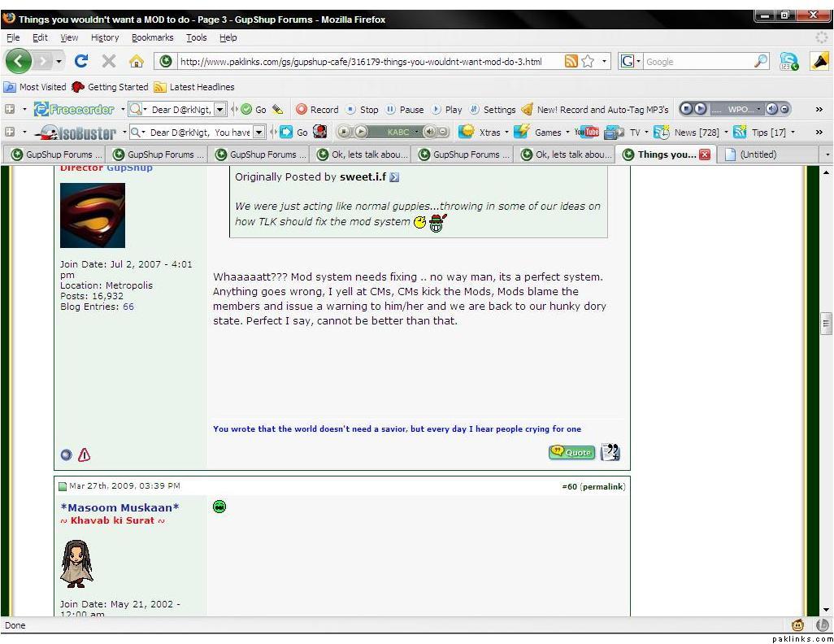Reload the page with the refresh icon
Image resolution: width=834 pixels, height=644 pixels.
click(x=81, y=61)
